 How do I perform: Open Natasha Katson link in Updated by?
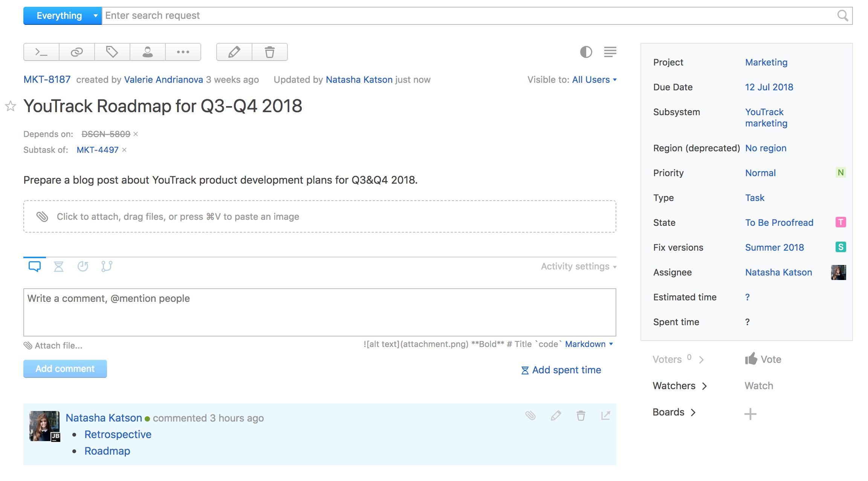click(x=359, y=80)
